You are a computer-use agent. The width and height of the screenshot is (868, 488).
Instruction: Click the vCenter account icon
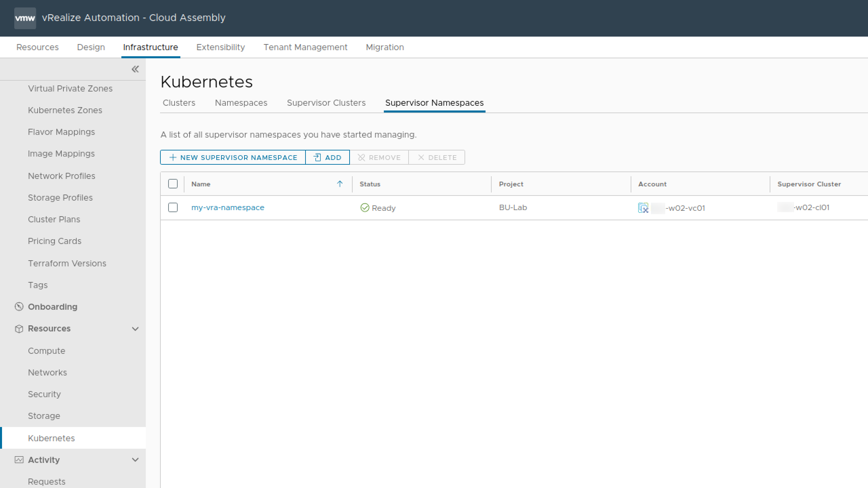click(x=643, y=208)
